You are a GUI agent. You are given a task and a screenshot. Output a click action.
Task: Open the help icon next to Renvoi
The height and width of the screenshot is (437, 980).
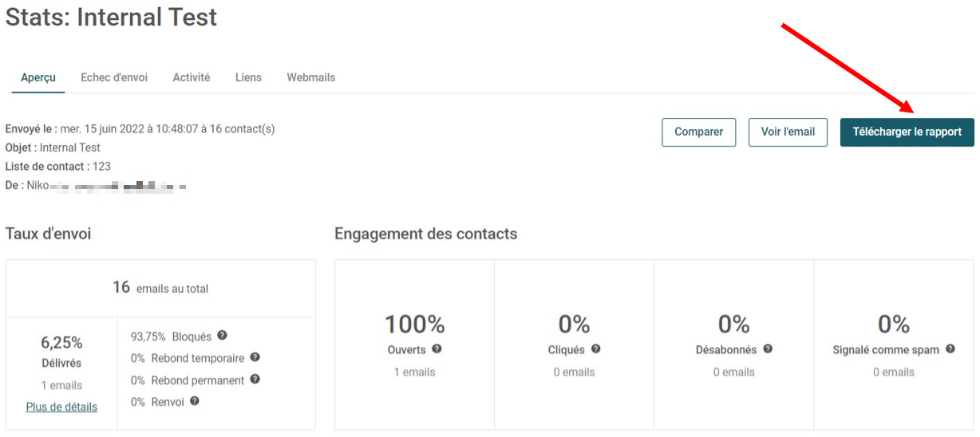click(x=195, y=401)
